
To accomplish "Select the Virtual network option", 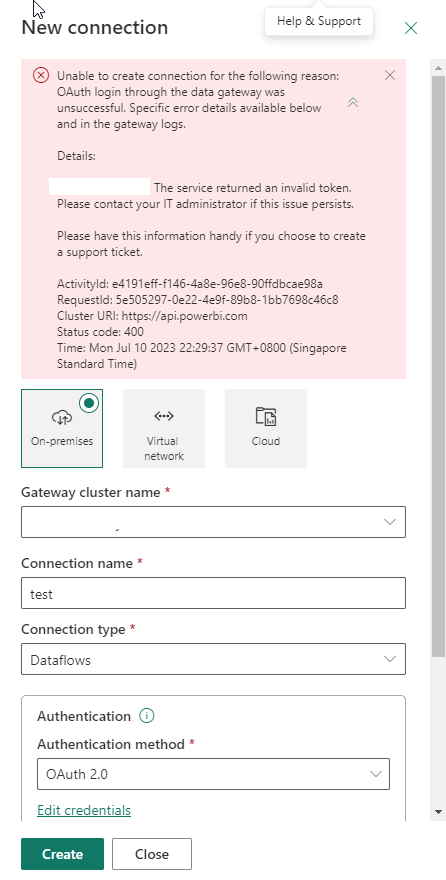I will pos(164,428).
